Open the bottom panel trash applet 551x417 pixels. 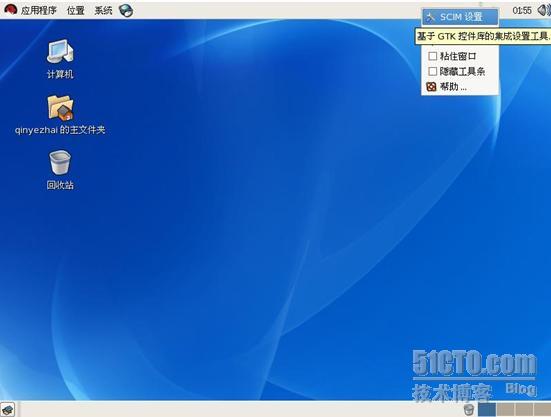pyautogui.click(x=469, y=409)
